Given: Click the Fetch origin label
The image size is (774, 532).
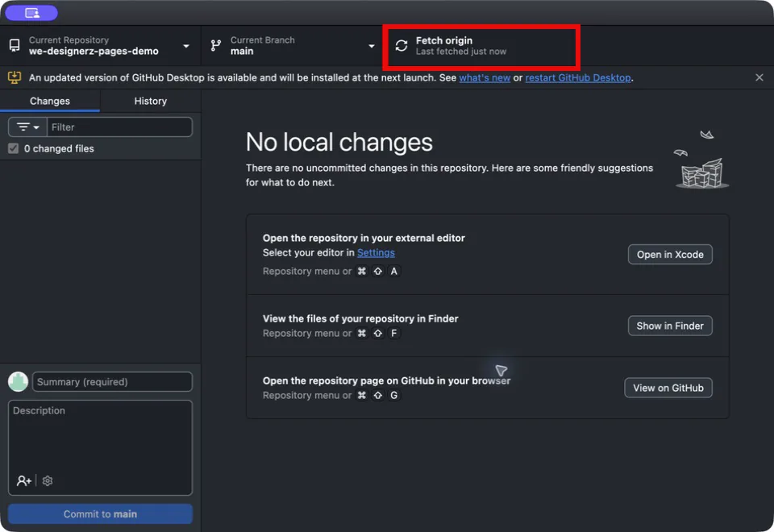Looking at the screenshot, I should tap(443, 40).
